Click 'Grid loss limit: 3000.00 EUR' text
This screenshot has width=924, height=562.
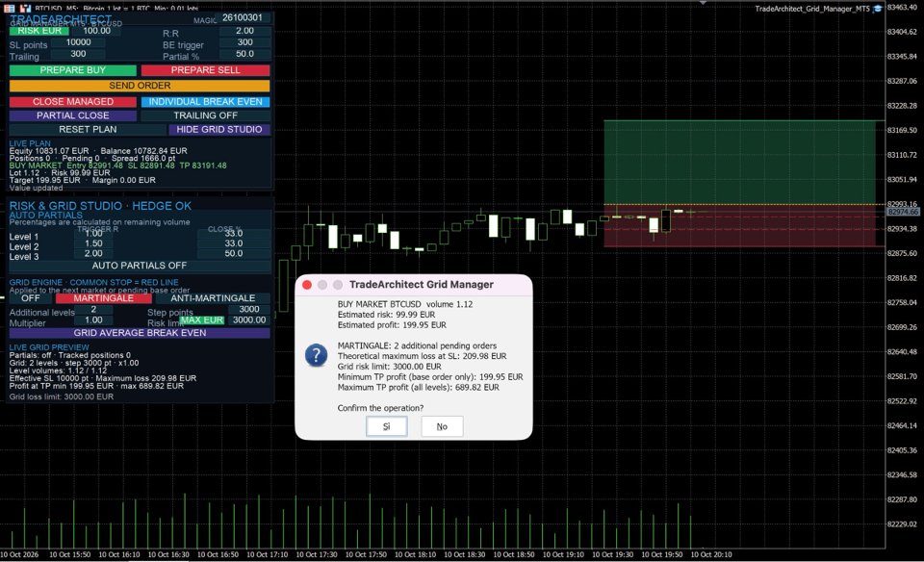[62, 396]
